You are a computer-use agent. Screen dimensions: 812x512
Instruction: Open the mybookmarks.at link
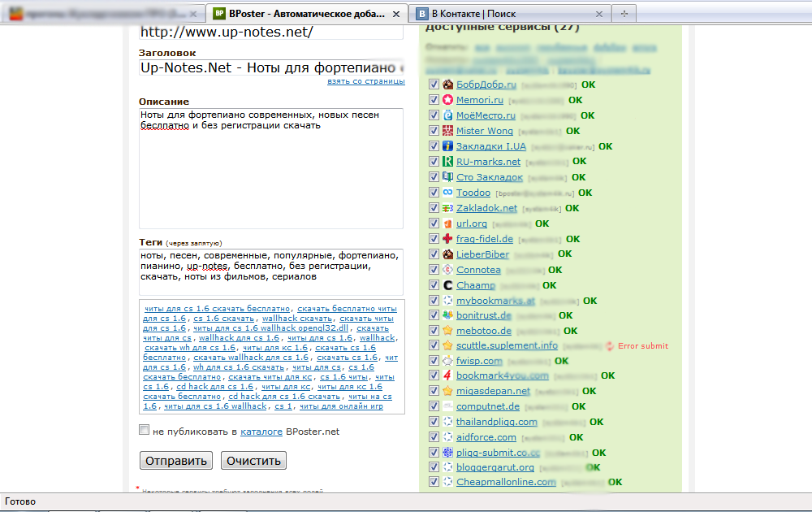495,301
